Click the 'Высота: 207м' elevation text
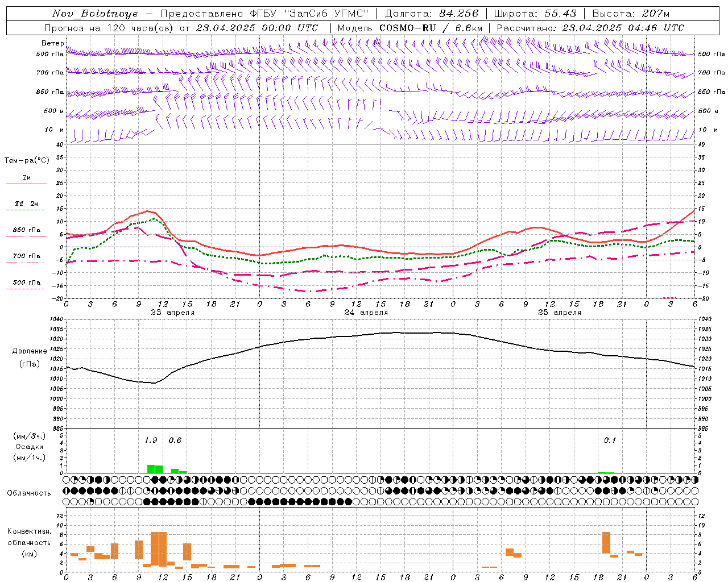The image size is (728, 582). pos(631,14)
